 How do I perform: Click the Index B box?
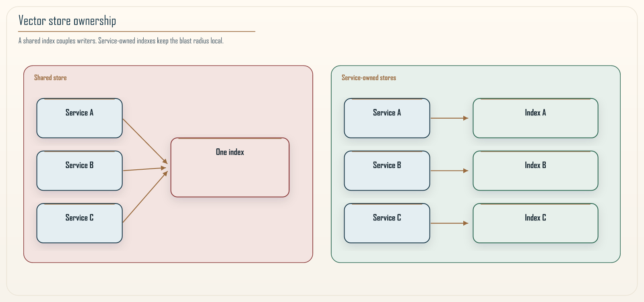[x=535, y=171]
